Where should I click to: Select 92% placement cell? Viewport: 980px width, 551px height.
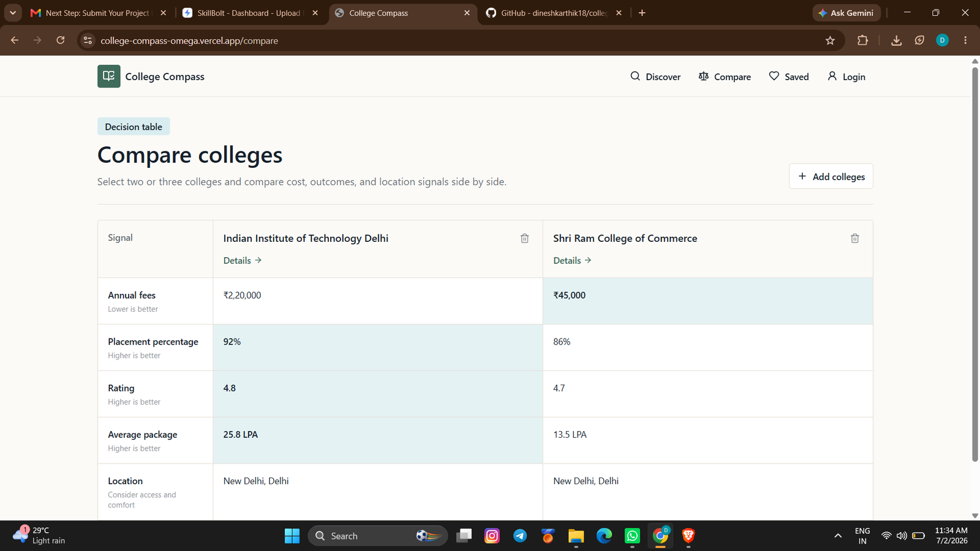pyautogui.click(x=378, y=348)
